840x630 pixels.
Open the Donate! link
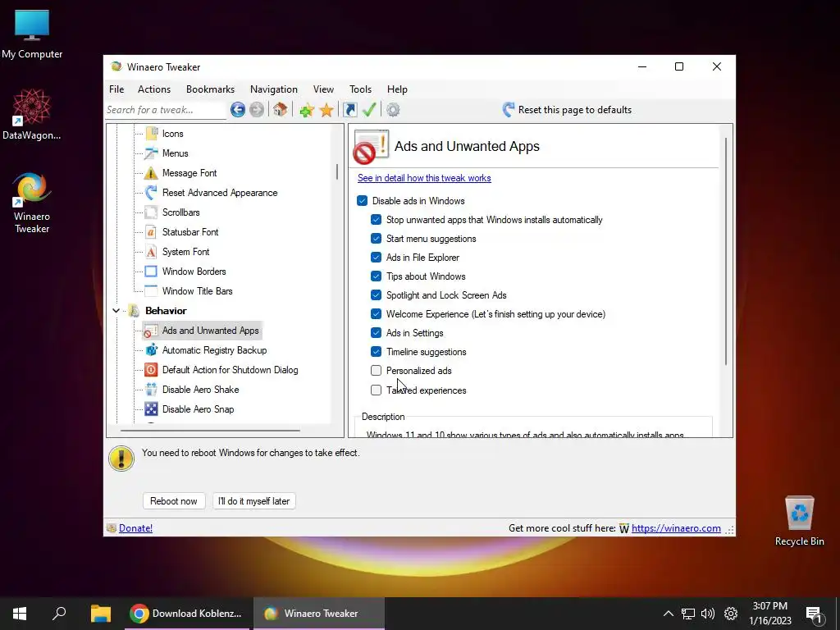[135, 528]
